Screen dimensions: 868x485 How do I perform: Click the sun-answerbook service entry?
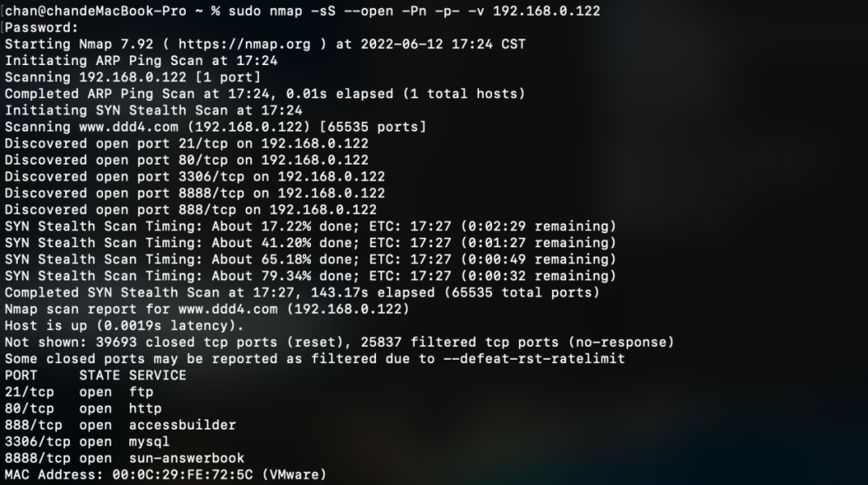point(186,459)
